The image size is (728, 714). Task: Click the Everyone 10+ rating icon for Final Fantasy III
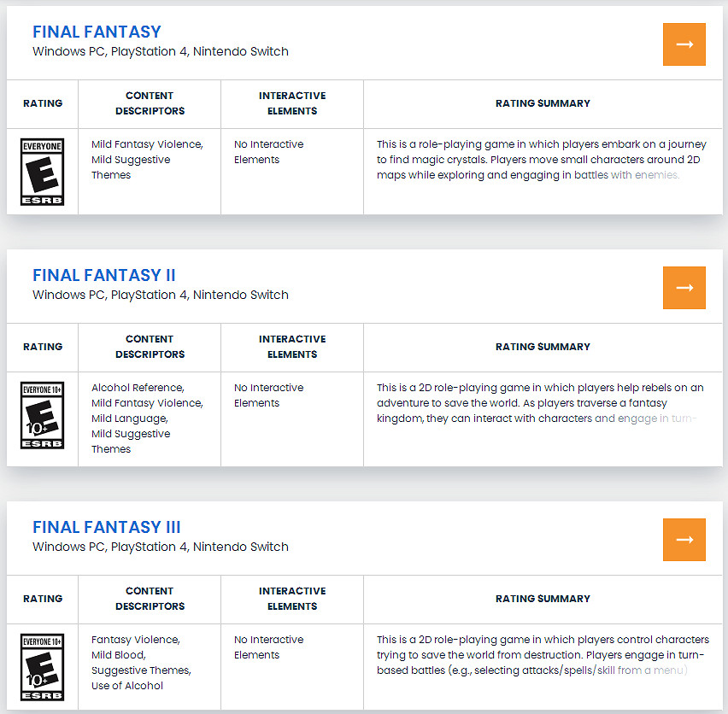[x=42, y=667]
